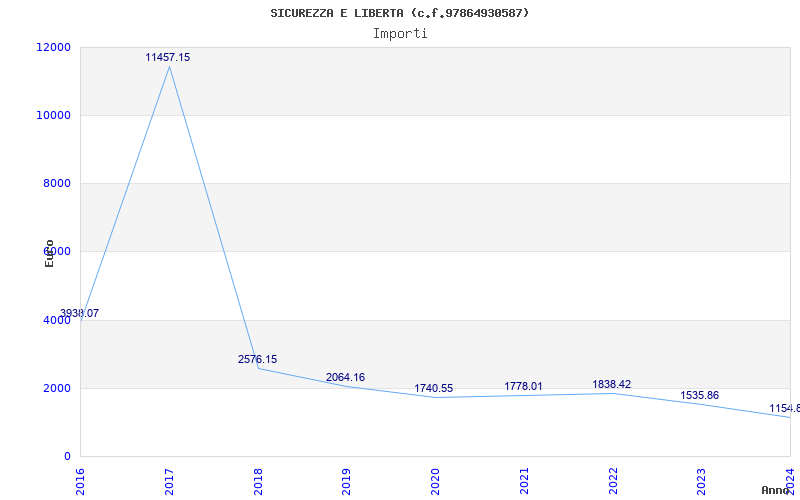Select the 2064.16 data label
The image size is (800, 500).
tap(345, 378)
